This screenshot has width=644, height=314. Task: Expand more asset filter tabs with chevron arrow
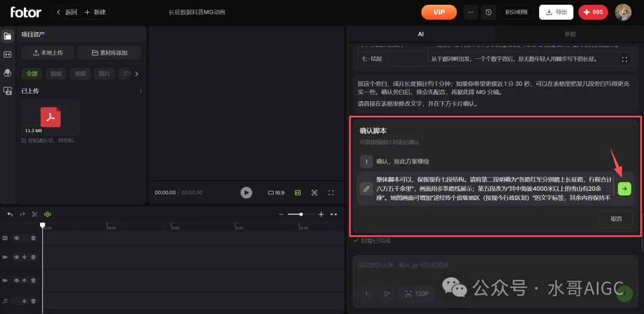137,74
